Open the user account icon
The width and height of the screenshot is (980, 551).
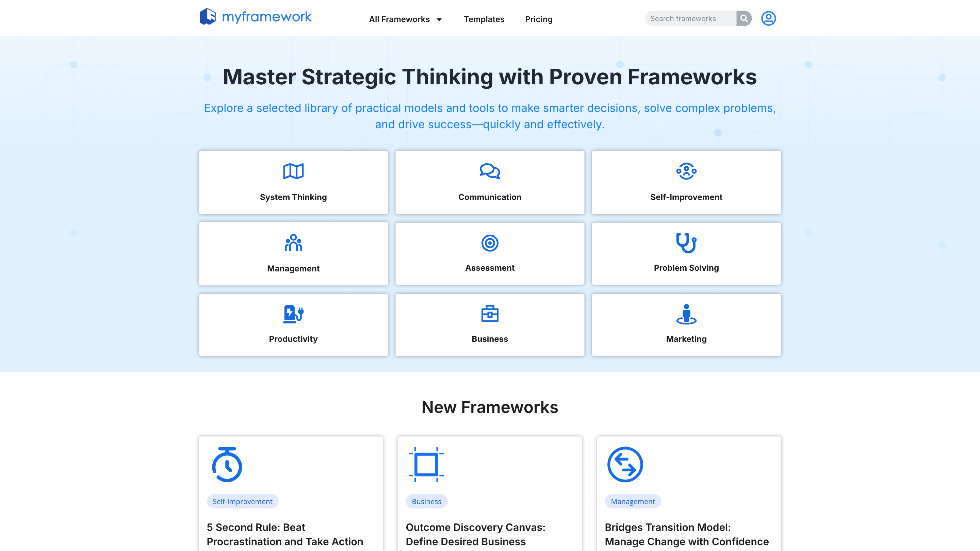pos(768,18)
